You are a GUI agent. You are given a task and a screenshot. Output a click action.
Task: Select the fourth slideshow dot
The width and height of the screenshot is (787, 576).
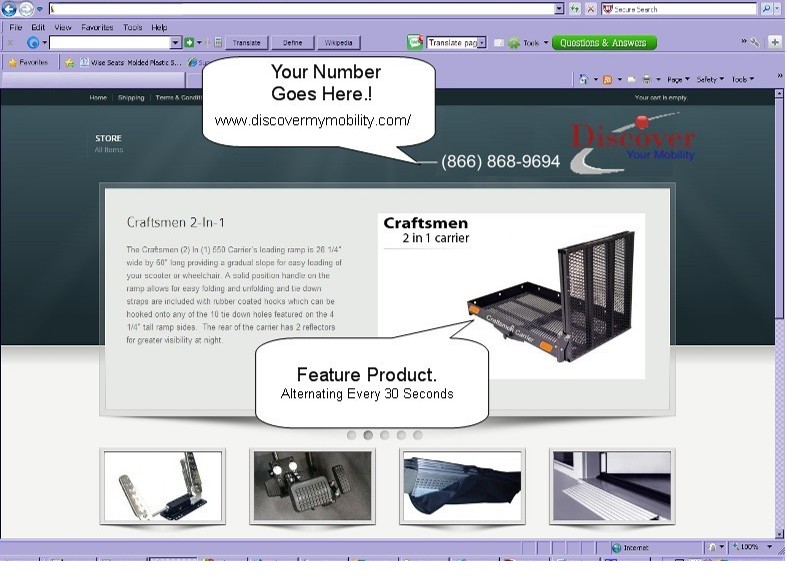coord(401,435)
